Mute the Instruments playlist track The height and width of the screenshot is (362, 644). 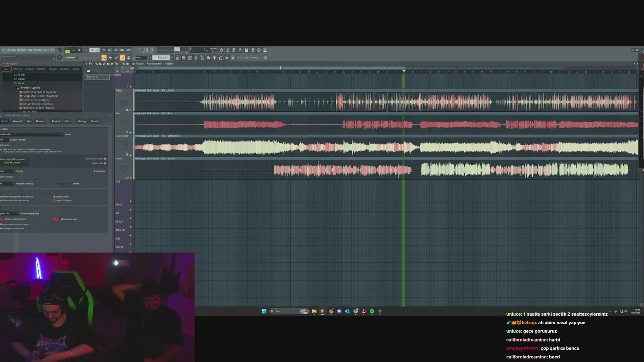(x=131, y=155)
